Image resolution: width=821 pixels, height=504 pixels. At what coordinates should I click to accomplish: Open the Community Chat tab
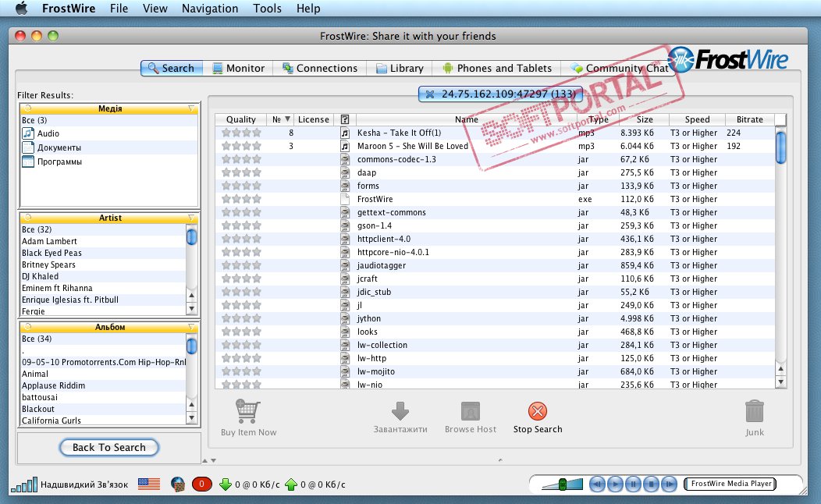[x=619, y=68]
